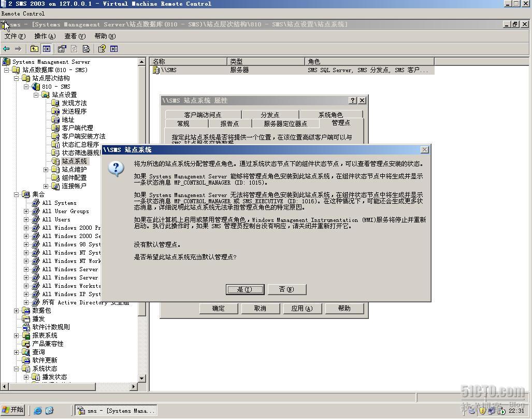Click the Forward arrow toolbar icon

[18, 49]
